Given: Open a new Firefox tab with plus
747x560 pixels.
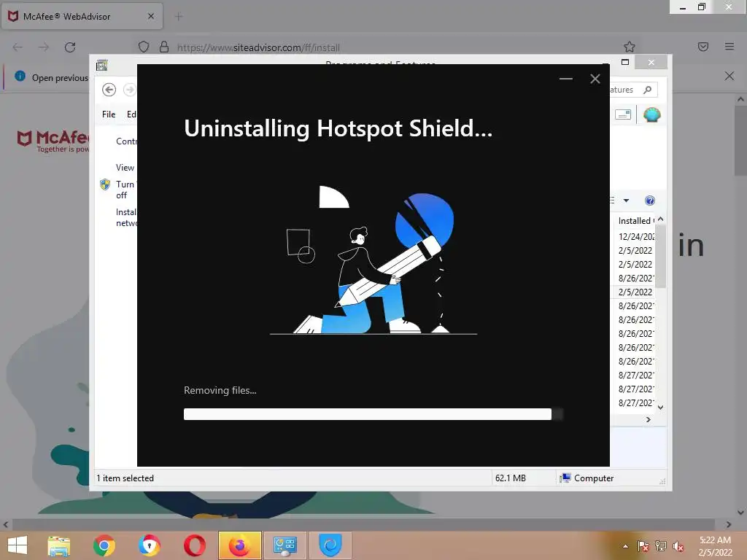Looking at the screenshot, I should [179, 17].
